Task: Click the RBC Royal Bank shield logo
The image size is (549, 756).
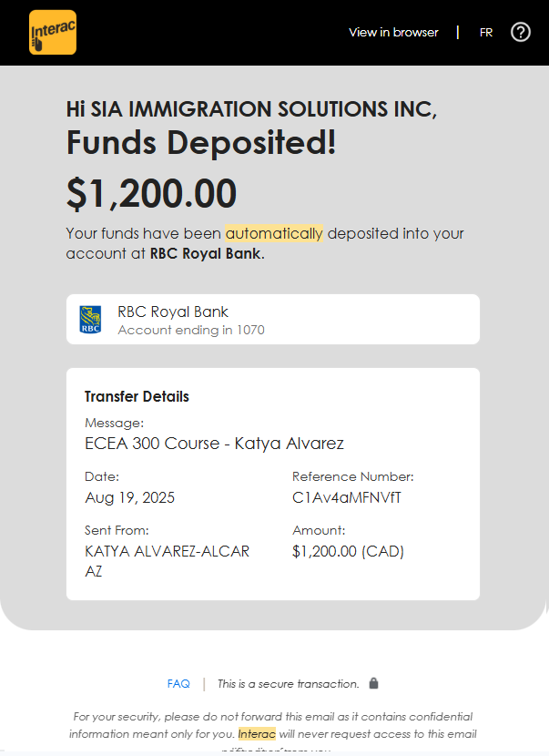Action: [90, 320]
